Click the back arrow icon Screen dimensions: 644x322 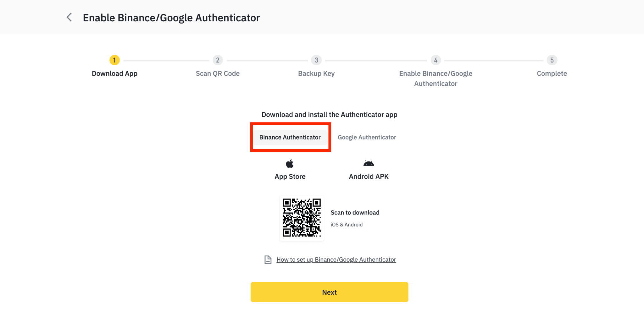point(69,17)
